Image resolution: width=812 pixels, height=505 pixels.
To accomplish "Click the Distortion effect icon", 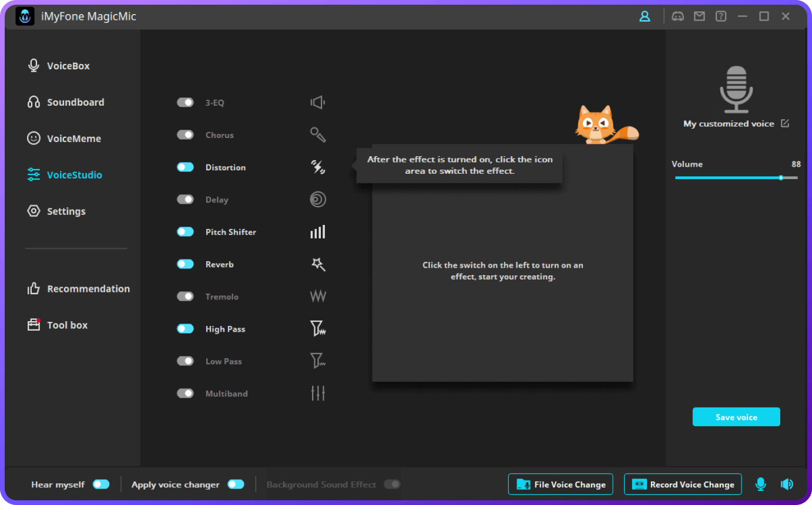I will point(318,167).
